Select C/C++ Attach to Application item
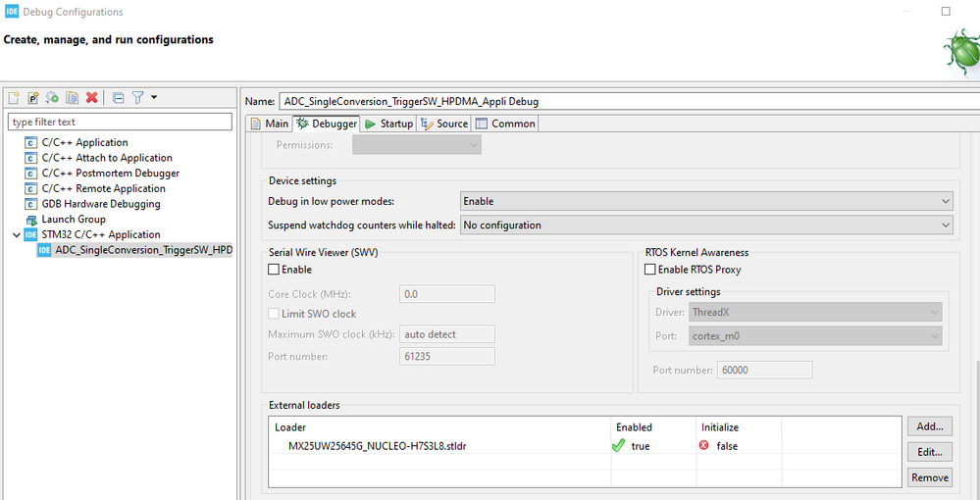The image size is (980, 500). click(x=107, y=158)
